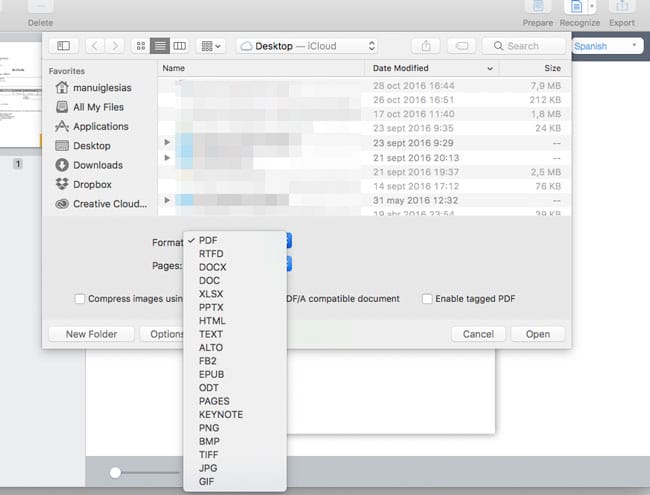Click the zoom slider handle
This screenshot has height=495, width=650.
point(115,472)
